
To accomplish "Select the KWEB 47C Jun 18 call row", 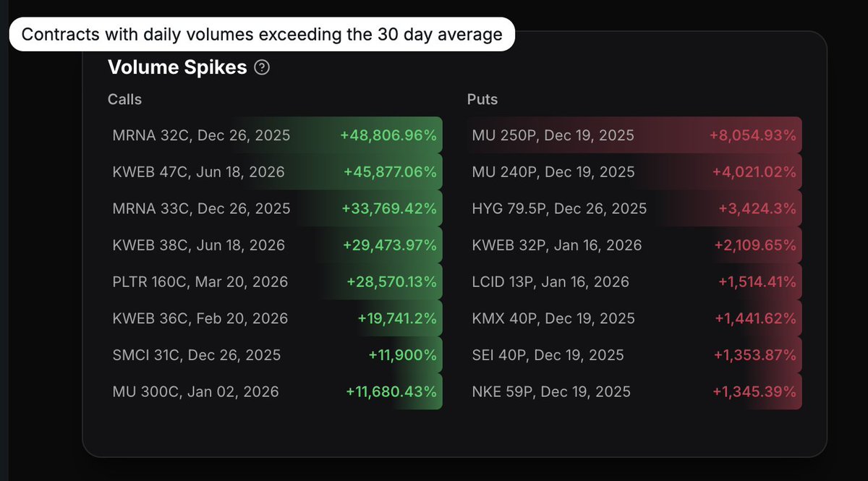I will 275,172.
